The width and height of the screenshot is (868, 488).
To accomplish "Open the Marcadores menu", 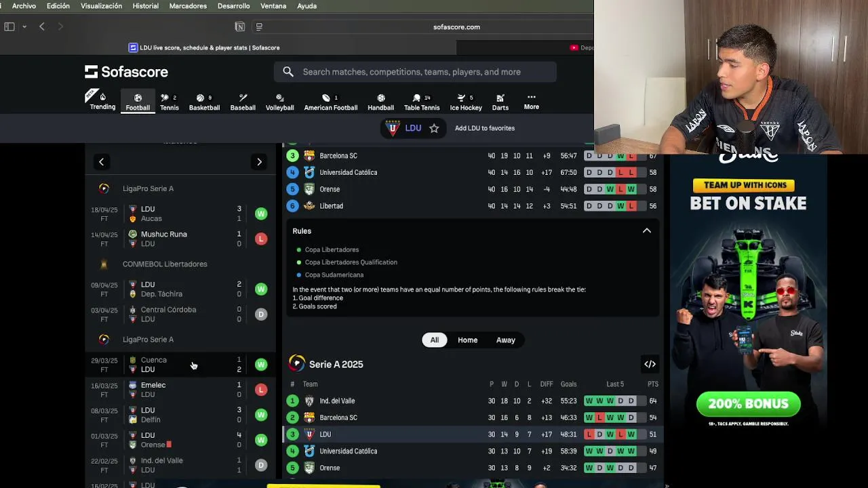I will tap(188, 6).
